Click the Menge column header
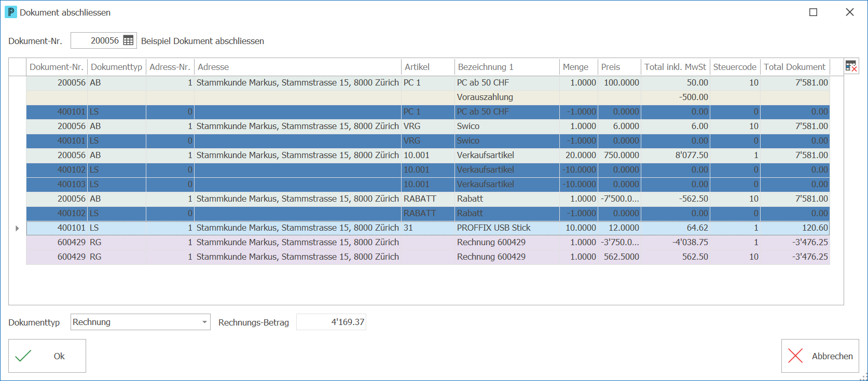The image size is (868, 381). pos(578,67)
